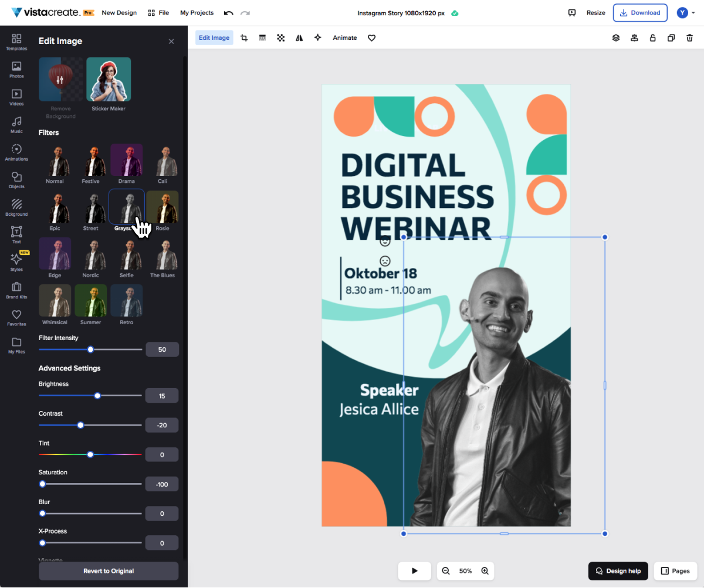Image resolution: width=704 pixels, height=588 pixels.
Task: Lock the selected element
Action: point(652,38)
